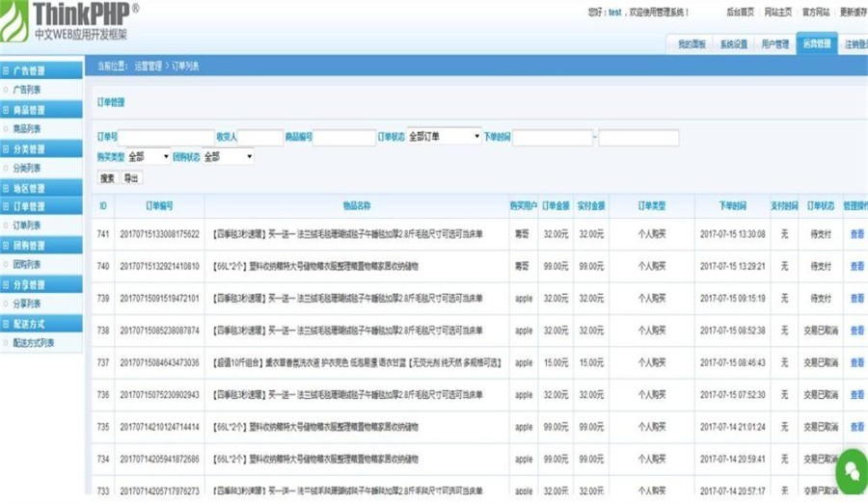The width and height of the screenshot is (868, 503).
Task: Click the 注销登录 tab
Action: 855,44
